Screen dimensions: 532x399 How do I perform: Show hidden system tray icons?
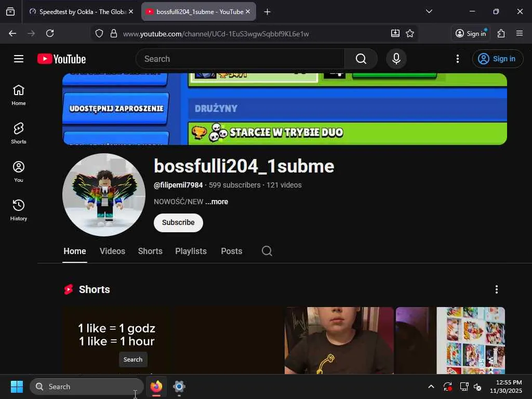coord(431,387)
